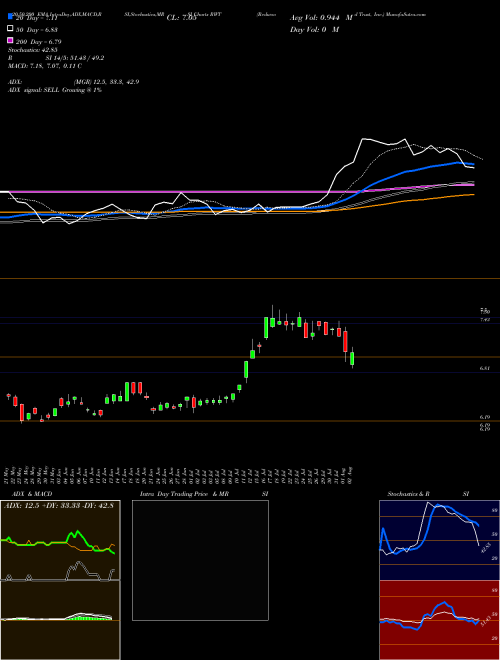Click the 02 Aug date axis label

351,473
